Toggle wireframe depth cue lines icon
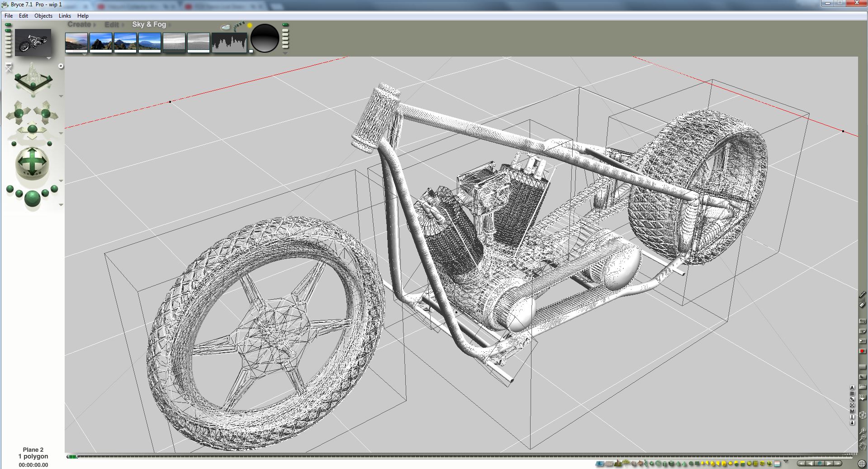868x469 pixels. click(x=862, y=367)
